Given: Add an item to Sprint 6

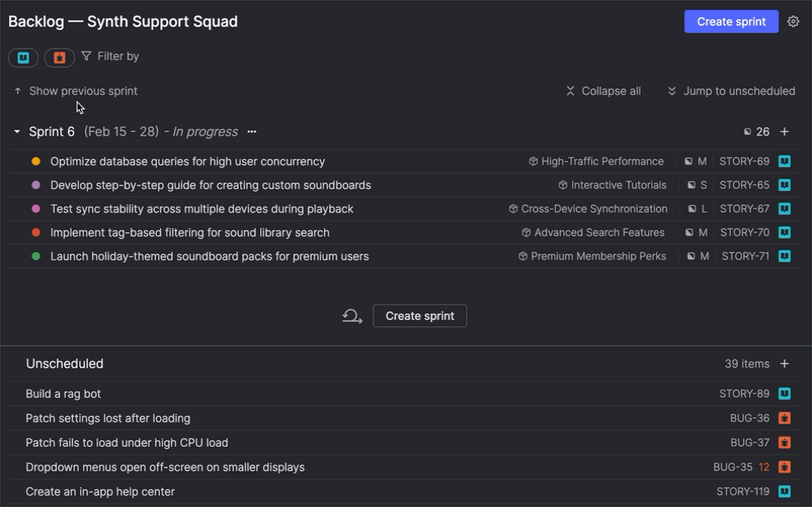Looking at the screenshot, I should pos(785,132).
